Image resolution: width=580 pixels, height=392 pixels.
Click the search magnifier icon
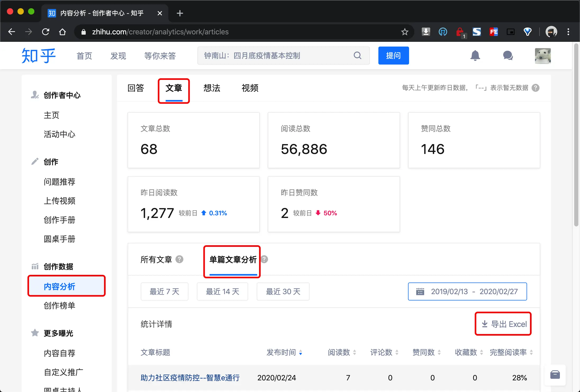click(357, 56)
